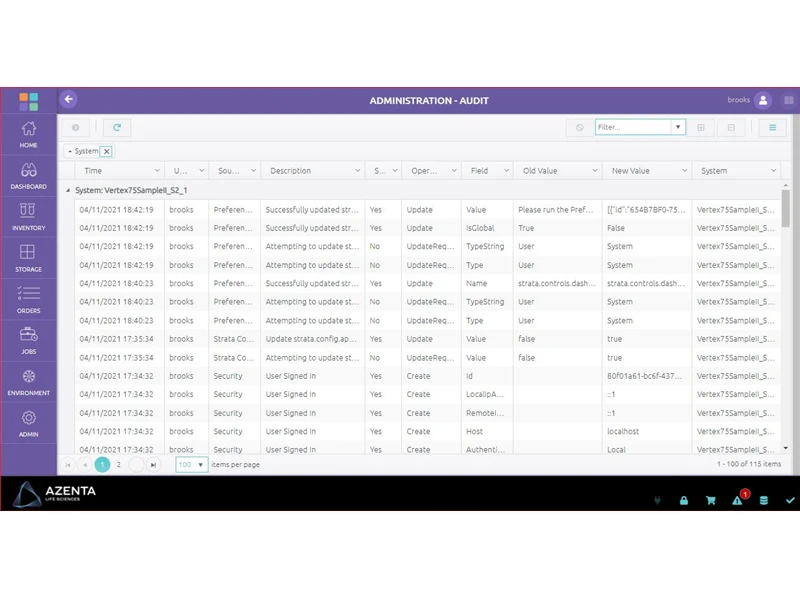The height and width of the screenshot is (600, 800).
Task: Click the lock icon in status bar
Action: (x=684, y=501)
